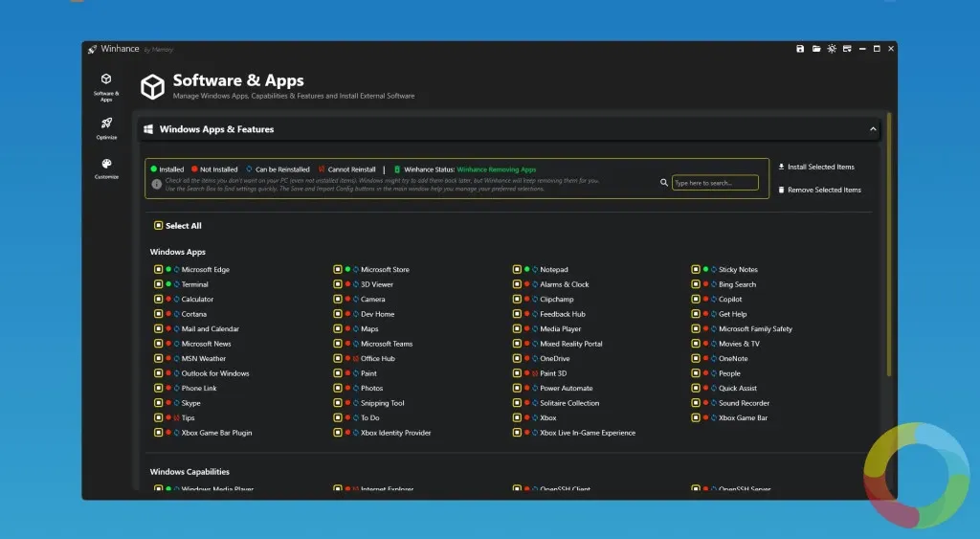Screen dimensions: 980x539
Task: Click the red cannot-reinstall icon beside Paint 3D
Action: click(x=535, y=373)
